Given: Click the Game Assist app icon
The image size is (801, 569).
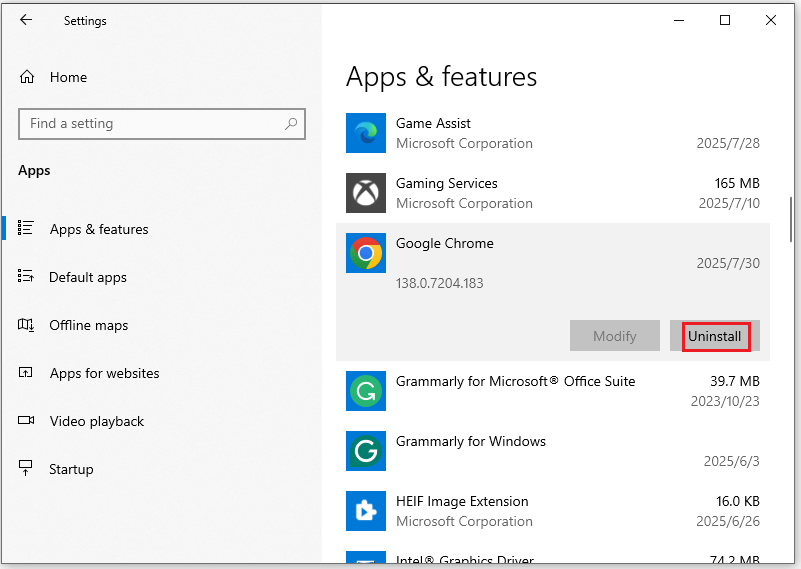Looking at the screenshot, I should coord(366,133).
